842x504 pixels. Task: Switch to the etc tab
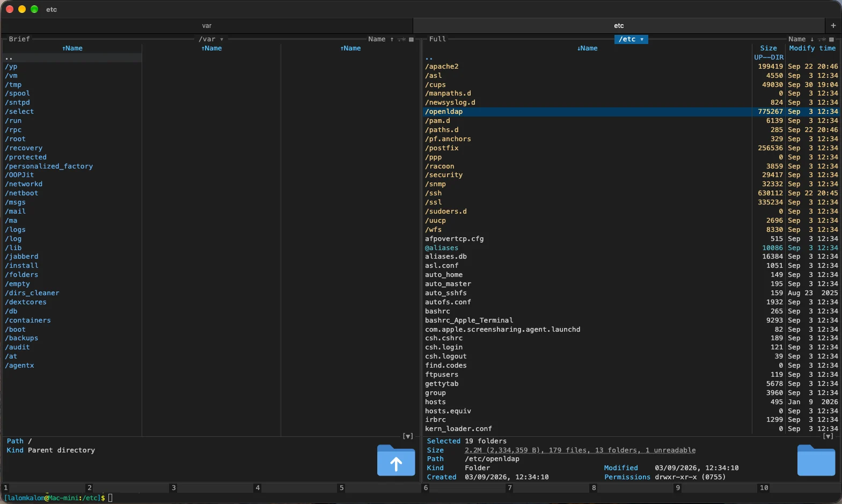619,25
